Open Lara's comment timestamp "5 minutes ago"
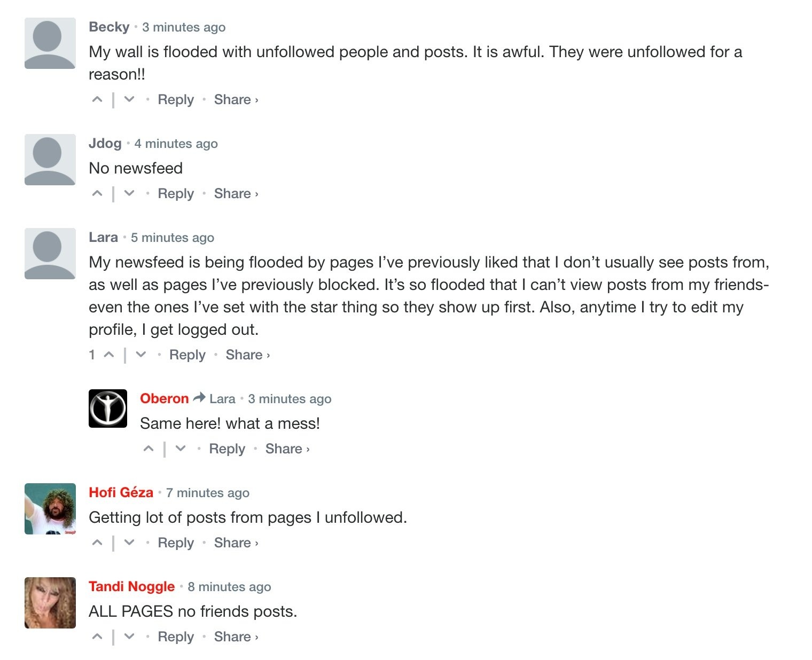Screen dimensions: 812x660 [x=173, y=238]
